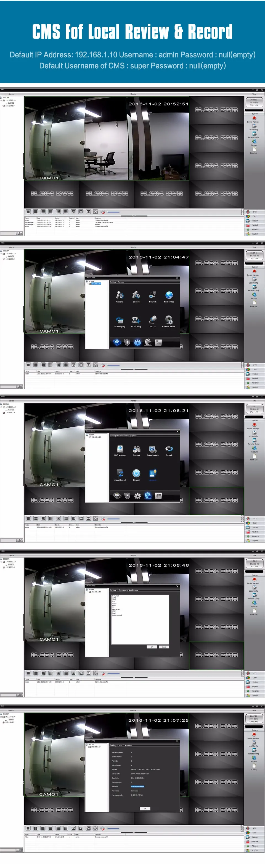The height and width of the screenshot is (868, 265).
Task: Click Cancel in the NetService dialog
Action: click(164, 647)
